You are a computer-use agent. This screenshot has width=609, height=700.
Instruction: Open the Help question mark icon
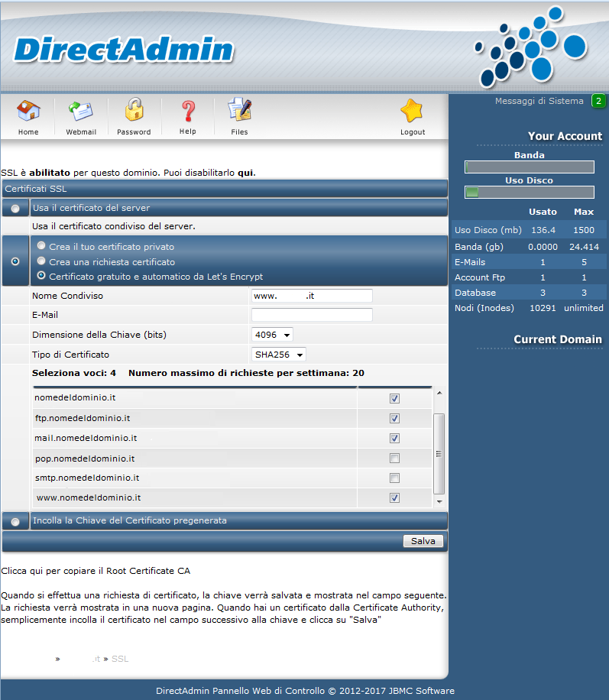coord(187,112)
